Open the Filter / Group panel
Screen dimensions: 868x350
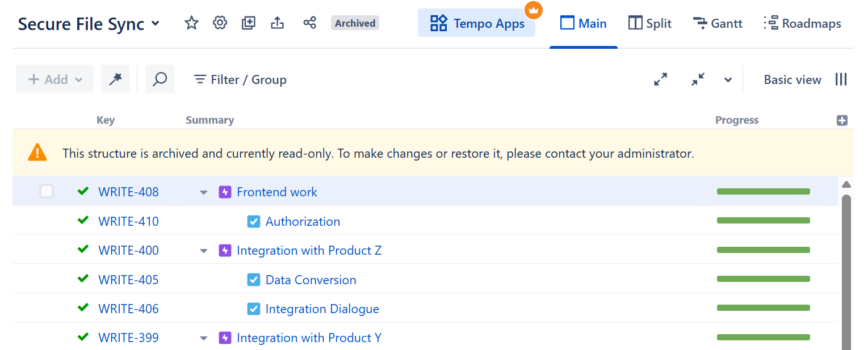click(239, 79)
